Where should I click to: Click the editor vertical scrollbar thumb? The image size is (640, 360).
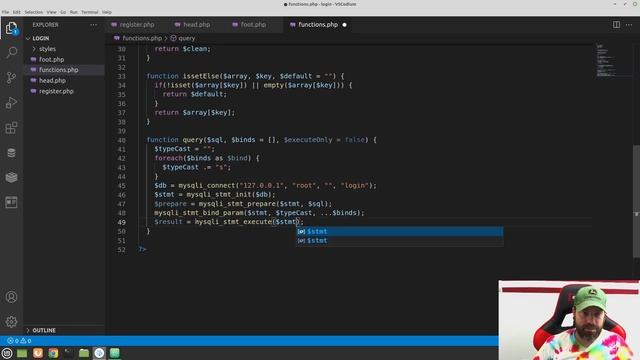click(636, 201)
